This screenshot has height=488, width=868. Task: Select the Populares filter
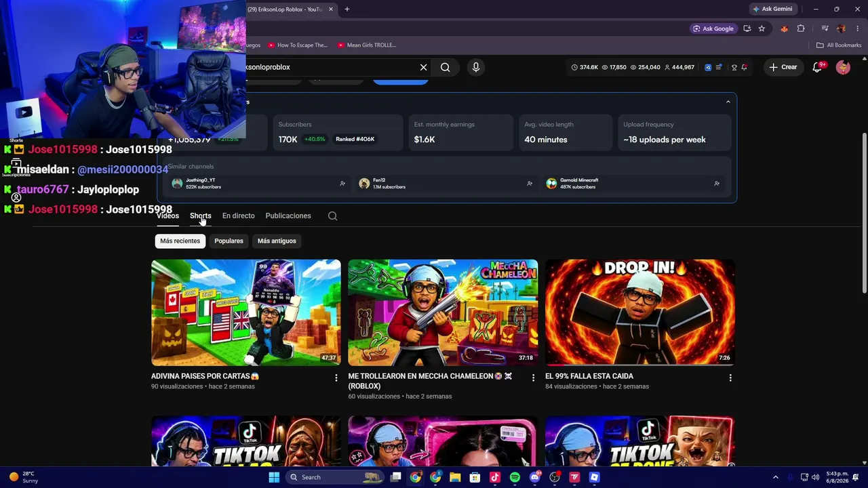229,241
